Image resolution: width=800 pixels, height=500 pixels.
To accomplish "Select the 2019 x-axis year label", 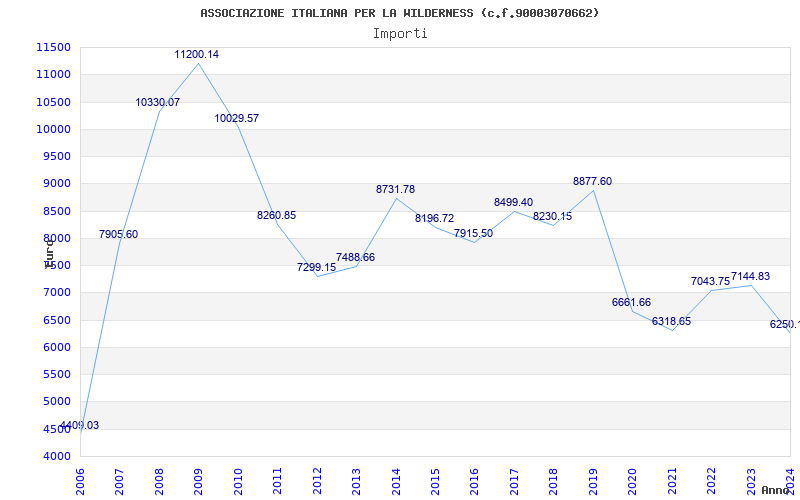I will 593,482.
